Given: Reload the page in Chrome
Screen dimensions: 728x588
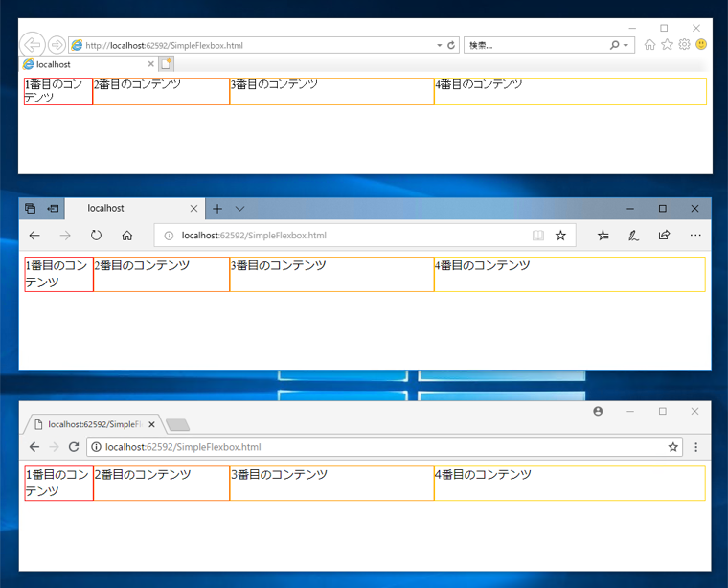Looking at the screenshot, I should tap(74, 447).
